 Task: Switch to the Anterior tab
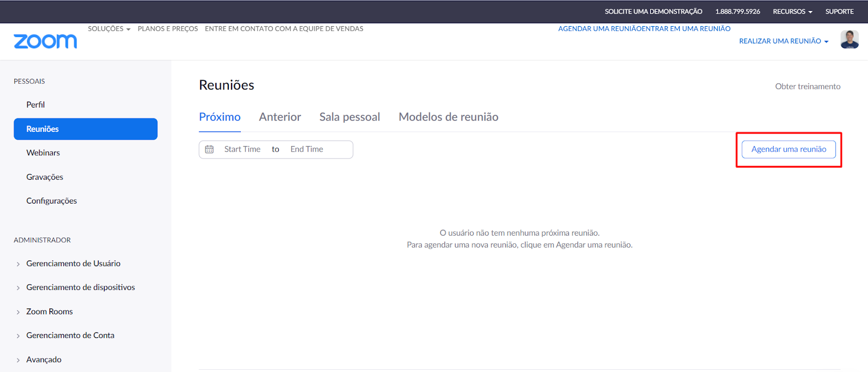pyautogui.click(x=280, y=117)
